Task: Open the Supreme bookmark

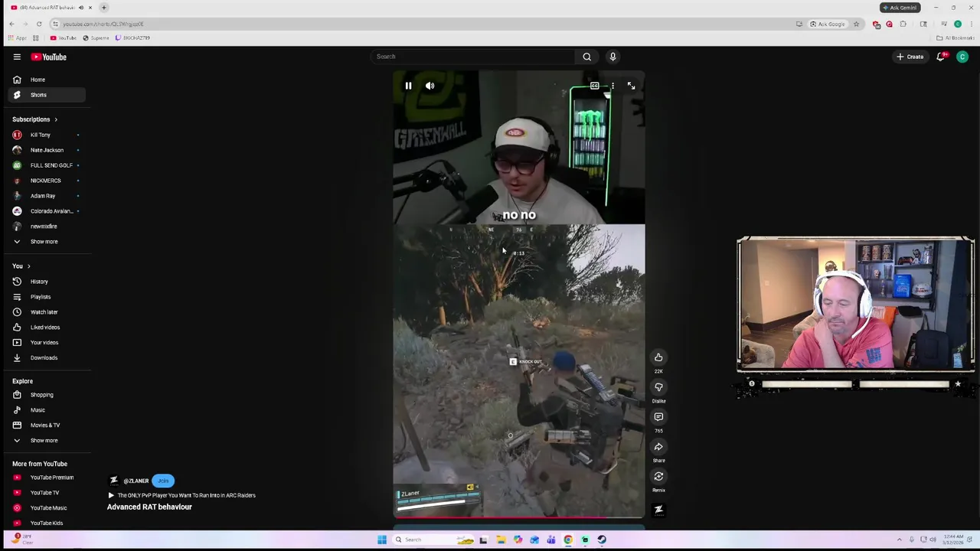Action: click(x=96, y=37)
